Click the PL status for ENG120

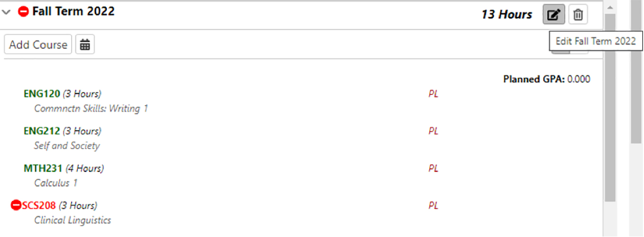coord(433,94)
